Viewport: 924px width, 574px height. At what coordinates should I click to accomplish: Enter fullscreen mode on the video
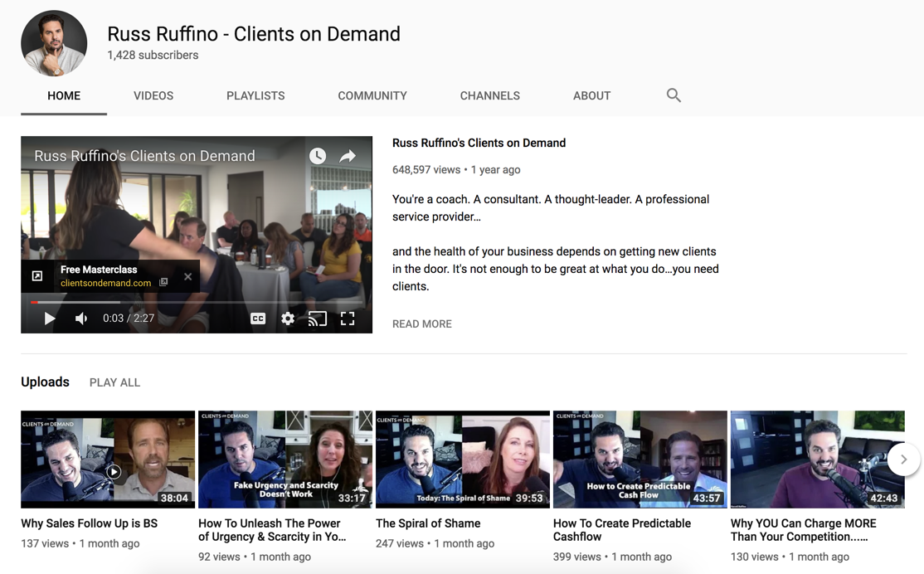tap(348, 319)
